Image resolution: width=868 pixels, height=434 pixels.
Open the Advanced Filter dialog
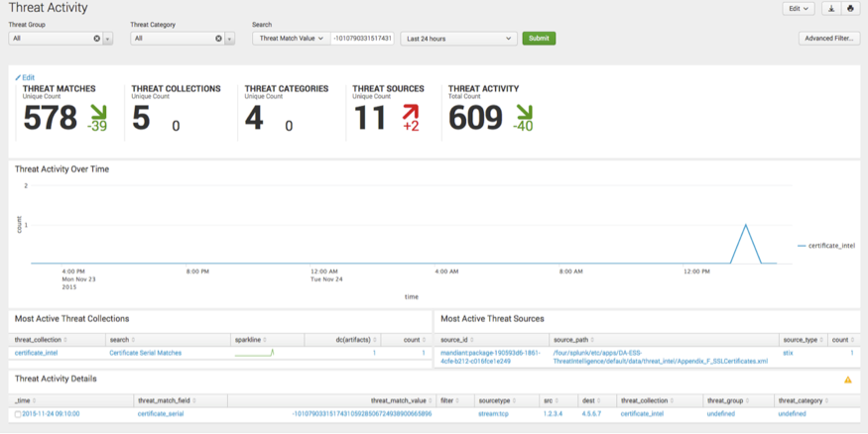(828, 39)
